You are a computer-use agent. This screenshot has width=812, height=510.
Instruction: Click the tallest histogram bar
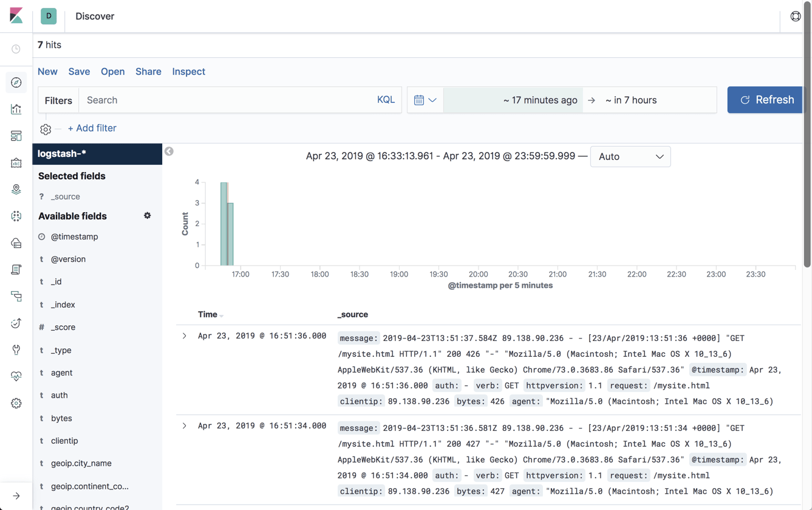(223, 224)
